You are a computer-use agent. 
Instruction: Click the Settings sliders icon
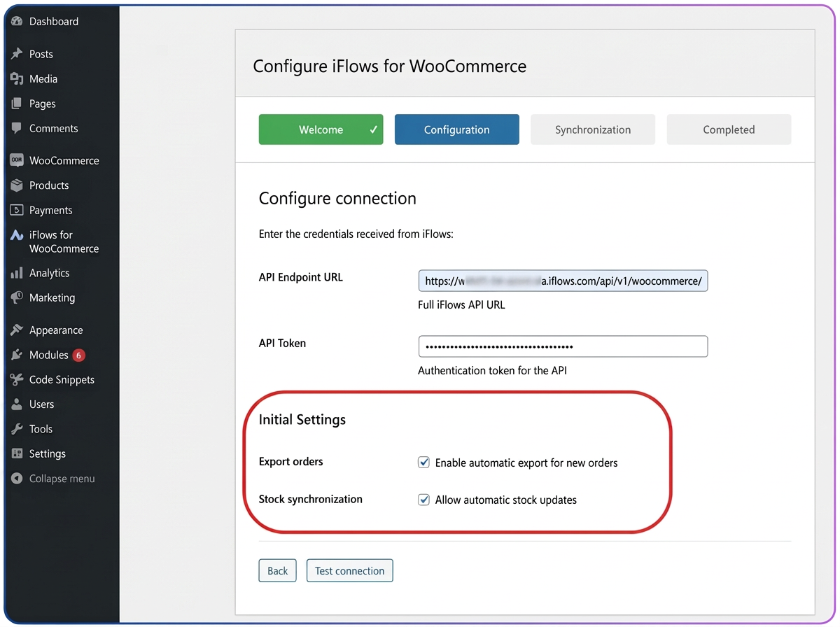coord(17,453)
